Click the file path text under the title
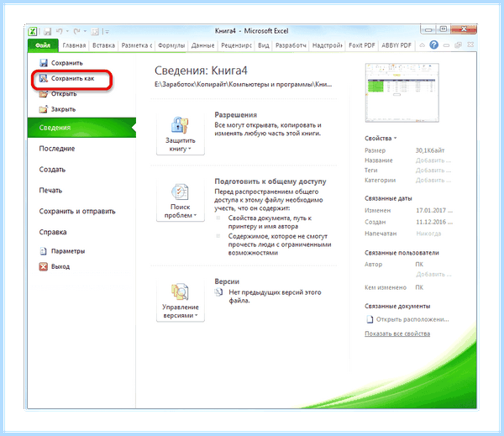The width and height of the screenshot is (504, 436). coord(243,84)
